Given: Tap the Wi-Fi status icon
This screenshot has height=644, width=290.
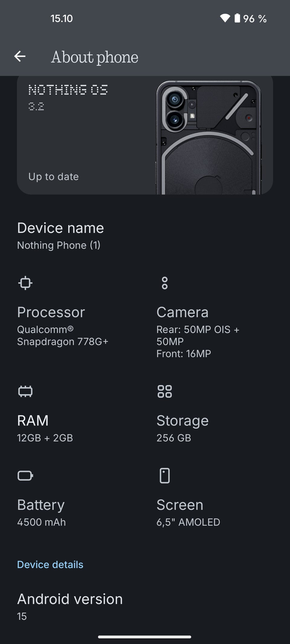Looking at the screenshot, I should pyautogui.click(x=225, y=18).
